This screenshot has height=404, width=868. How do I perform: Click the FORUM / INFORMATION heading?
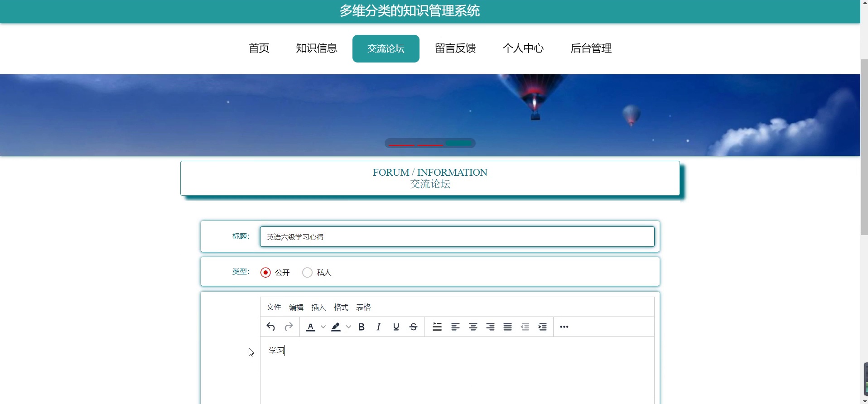[x=430, y=172]
